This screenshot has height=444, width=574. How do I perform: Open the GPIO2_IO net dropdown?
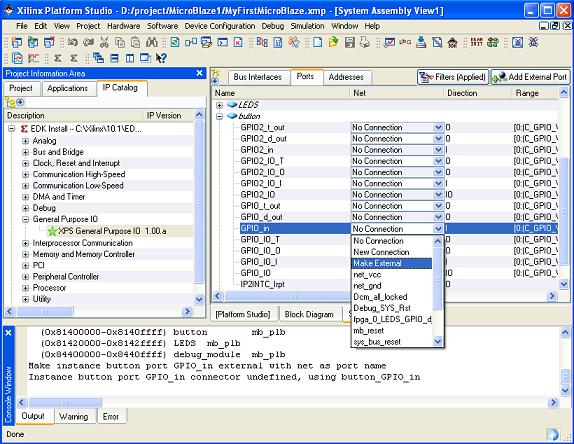click(438, 195)
